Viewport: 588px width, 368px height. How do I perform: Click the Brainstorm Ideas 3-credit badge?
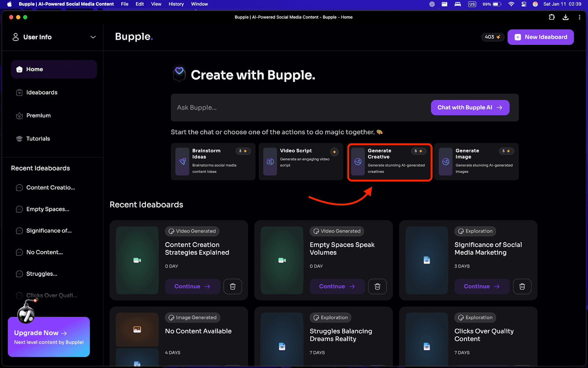point(243,151)
